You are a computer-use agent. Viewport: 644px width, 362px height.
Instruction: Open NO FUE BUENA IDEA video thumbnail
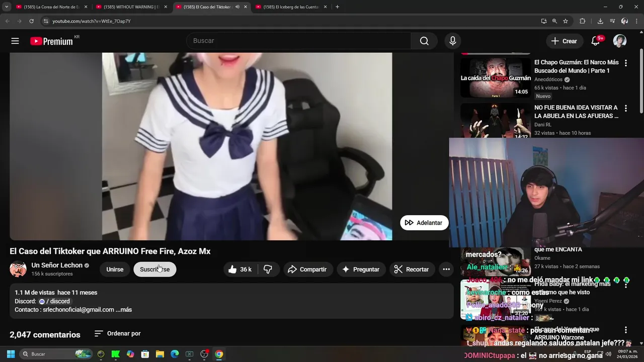tap(496, 121)
